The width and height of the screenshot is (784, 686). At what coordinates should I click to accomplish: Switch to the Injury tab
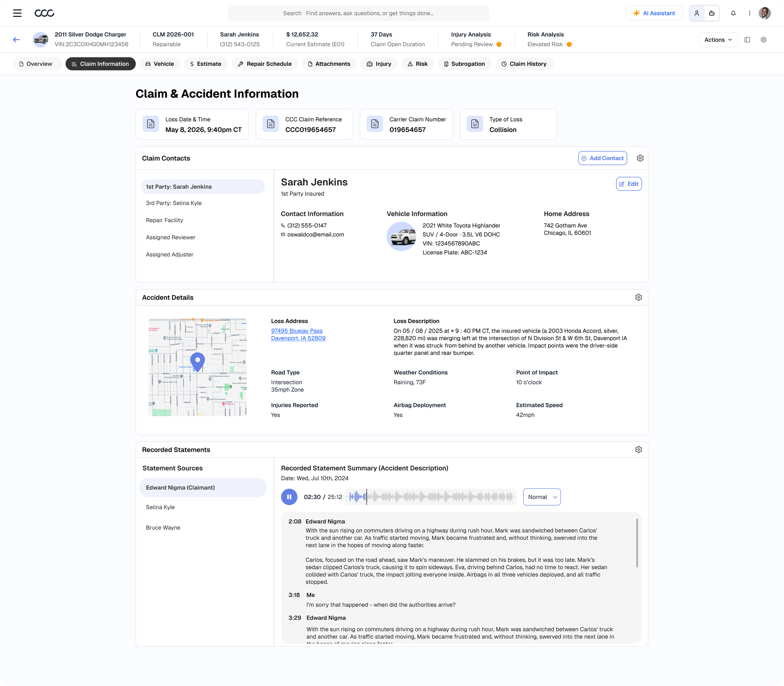[x=379, y=64]
